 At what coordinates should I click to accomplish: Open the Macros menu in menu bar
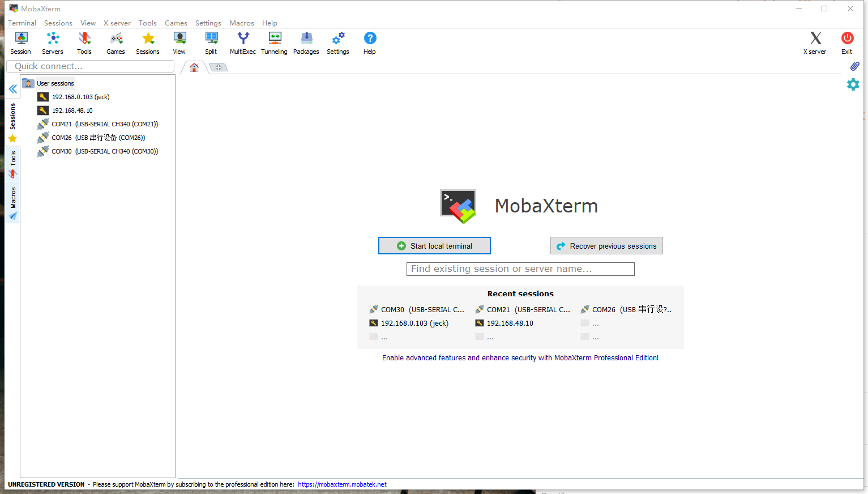[x=242, y=23]
